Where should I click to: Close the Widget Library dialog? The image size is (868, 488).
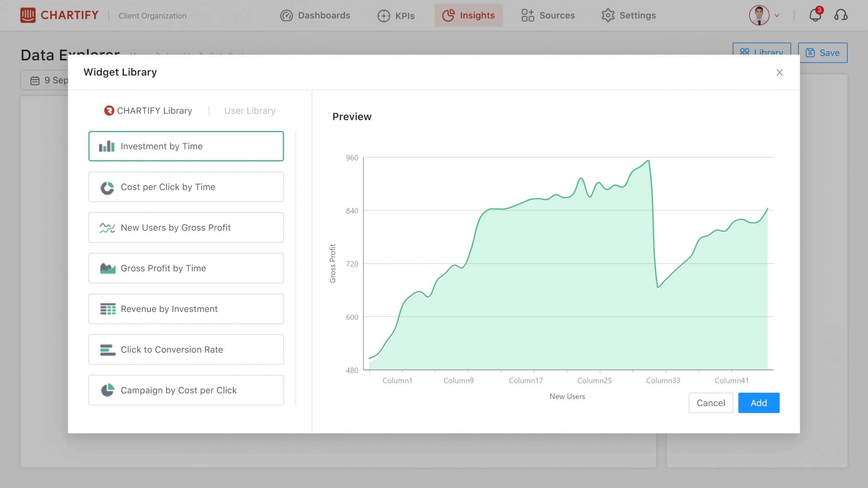779,73
